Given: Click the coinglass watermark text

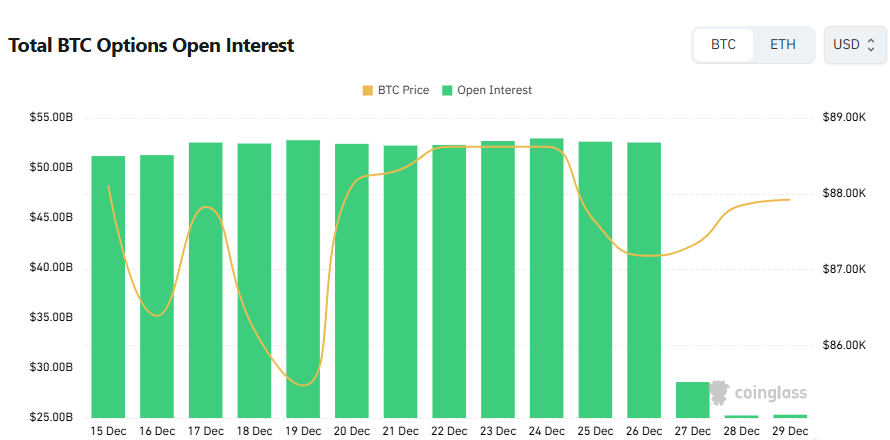Looking at the screenshot, I should [771, 393].
